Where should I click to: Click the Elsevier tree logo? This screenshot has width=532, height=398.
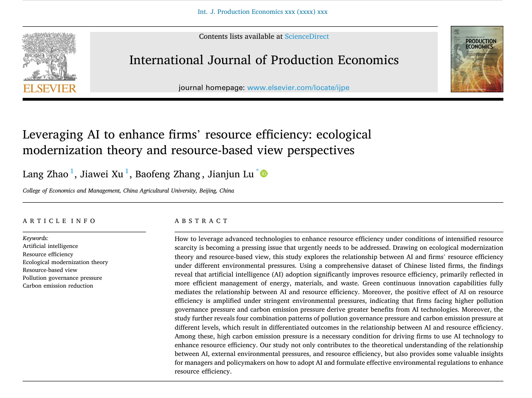(x=49, y=56)
